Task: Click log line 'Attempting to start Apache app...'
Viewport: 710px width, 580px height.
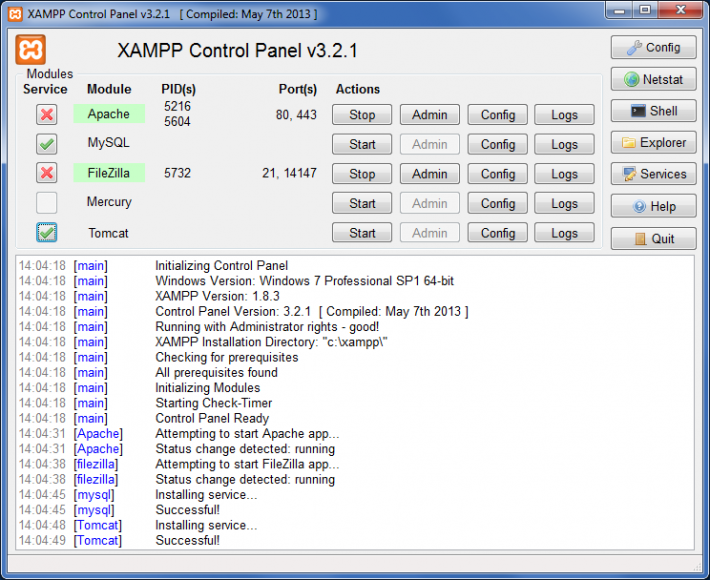Action: coord(247,433)
